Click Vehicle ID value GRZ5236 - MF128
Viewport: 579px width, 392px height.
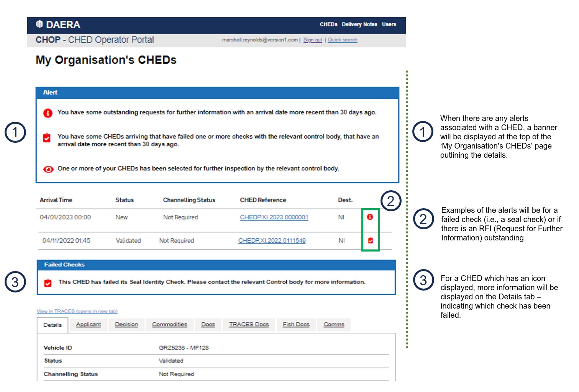pos(184,348)
